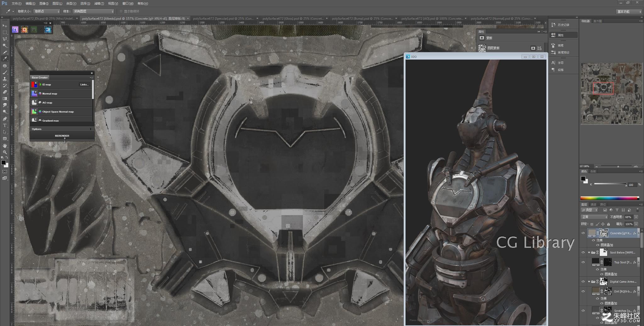Image resolution: width=644 pixels, height=326 pixels.
Task: Hide the Top Soot layer
Action: [583, 262]
